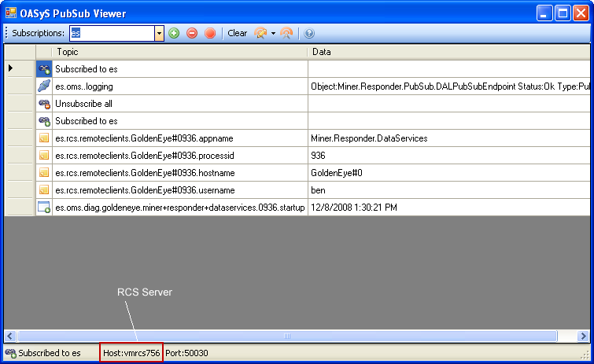Click the window icon on the startup row

tap(44, 208)
